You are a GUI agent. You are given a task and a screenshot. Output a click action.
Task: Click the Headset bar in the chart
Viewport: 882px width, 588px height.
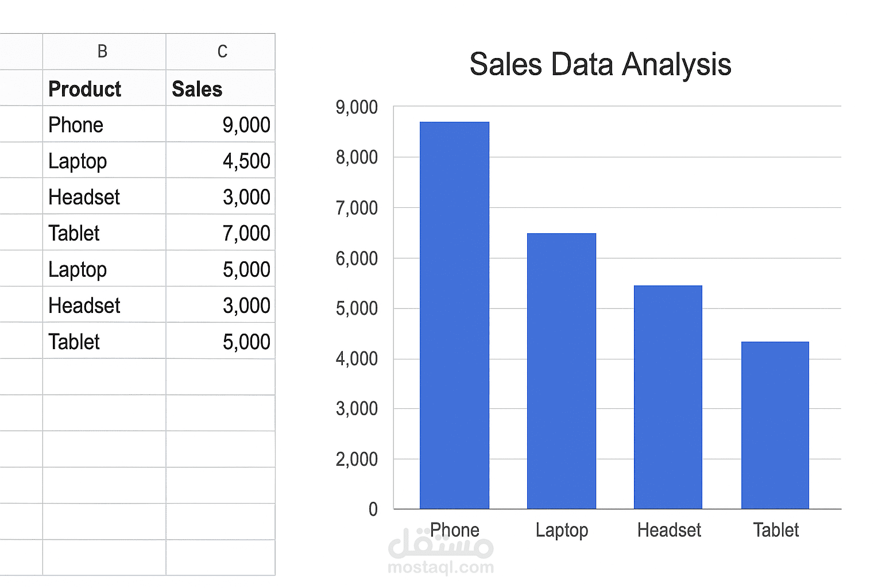point(668,397)
